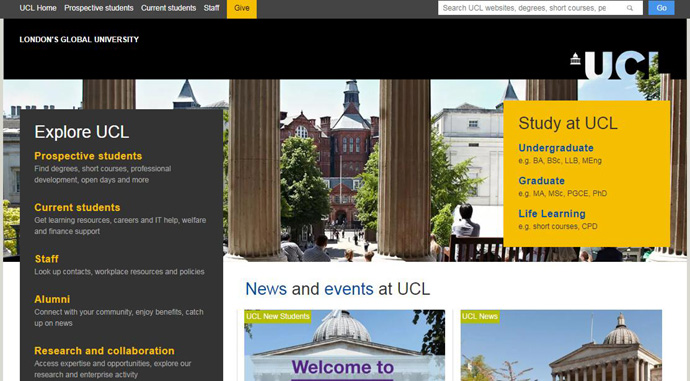Click 'Access expertise and opportunities' description text
690x381 pixels.
113,369
